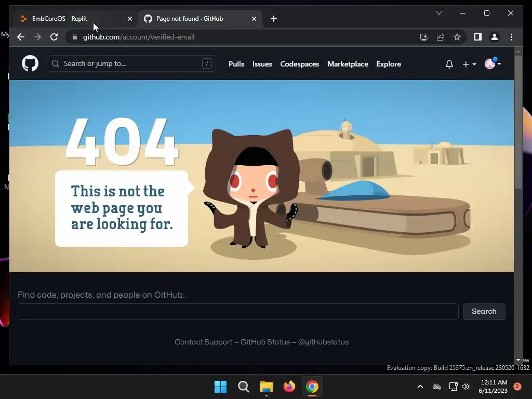532x399 pixels.
Task: Focus the Search or jump to field
Action: coord(131,63)
